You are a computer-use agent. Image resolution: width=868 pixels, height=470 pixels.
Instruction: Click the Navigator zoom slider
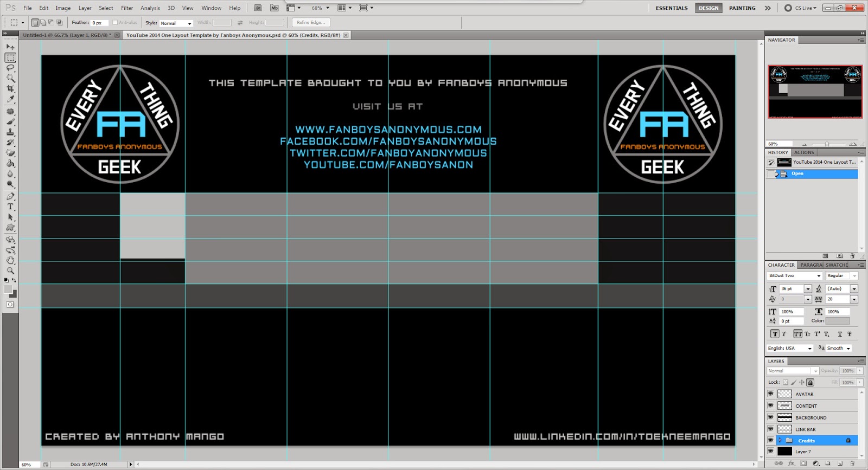click(827, 144)
